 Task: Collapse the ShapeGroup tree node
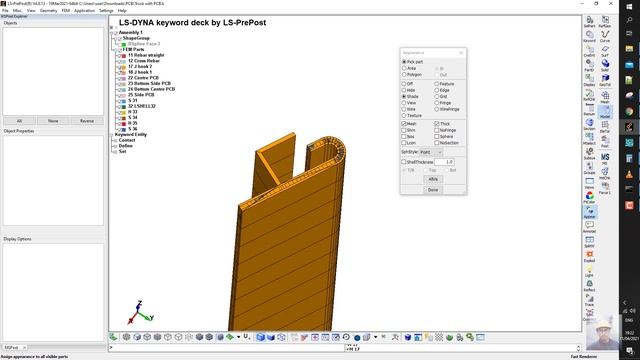click(x=116, y=38)
